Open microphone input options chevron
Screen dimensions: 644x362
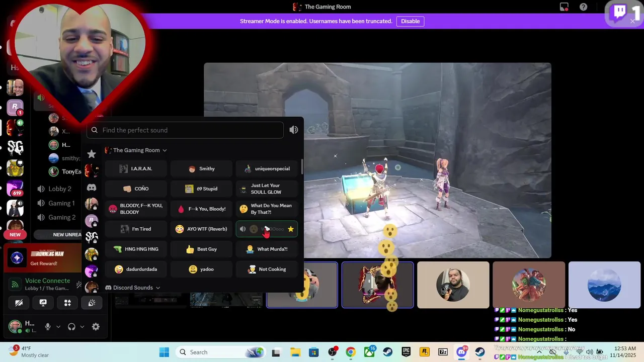pos(58,327)
